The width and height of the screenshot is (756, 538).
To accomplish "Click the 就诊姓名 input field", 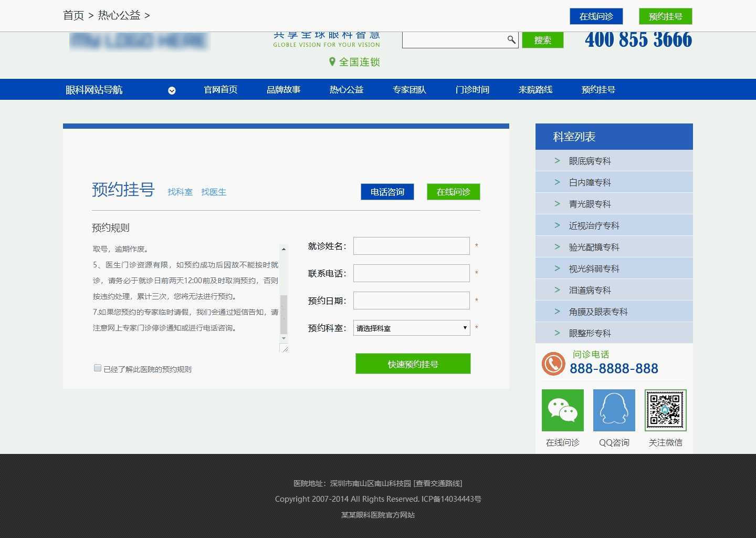I will coord(411,245).
